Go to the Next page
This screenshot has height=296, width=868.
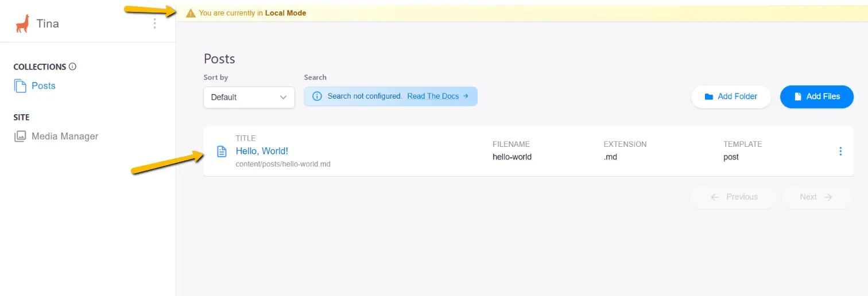tap(816, 197)
